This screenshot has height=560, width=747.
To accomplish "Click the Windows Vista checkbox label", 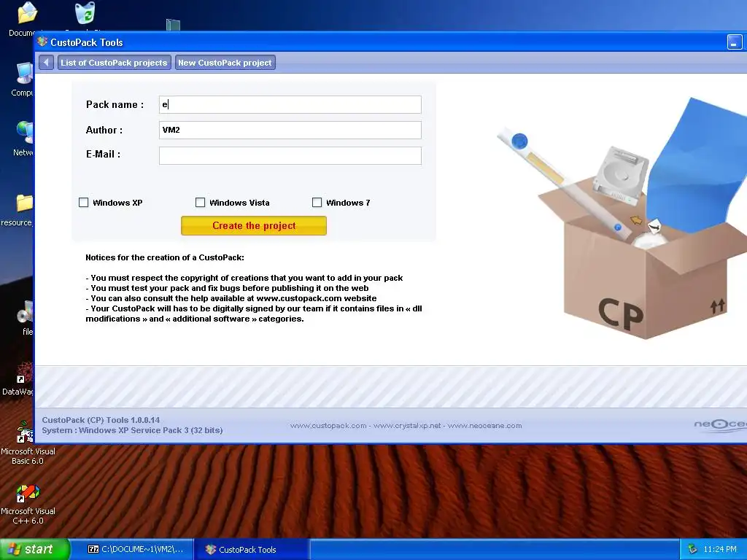I will click(239, 203).
